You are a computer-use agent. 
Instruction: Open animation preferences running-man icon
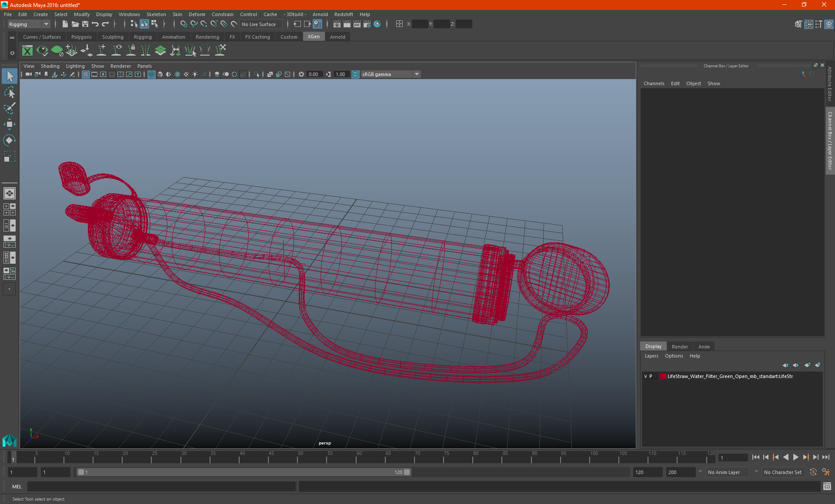point(826,472)
